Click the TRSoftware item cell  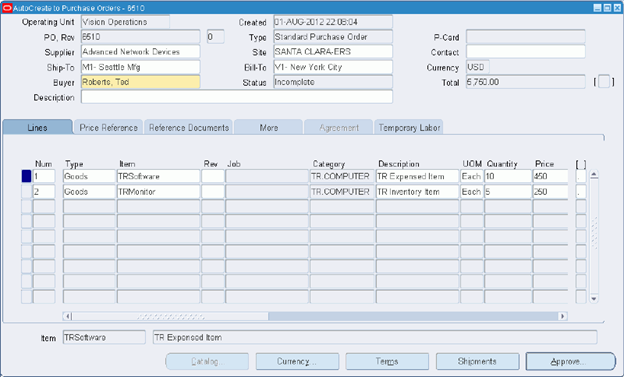point(158,176)
